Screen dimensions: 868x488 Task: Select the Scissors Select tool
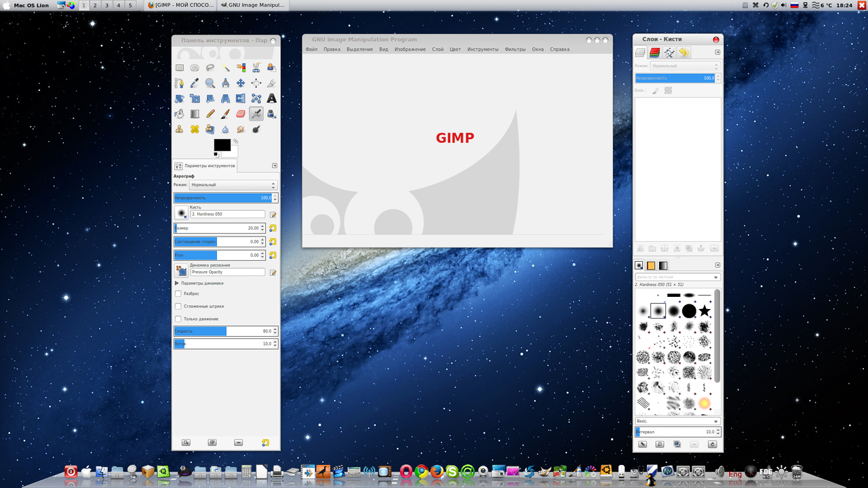pyautogui.click(x=256, y=68)
